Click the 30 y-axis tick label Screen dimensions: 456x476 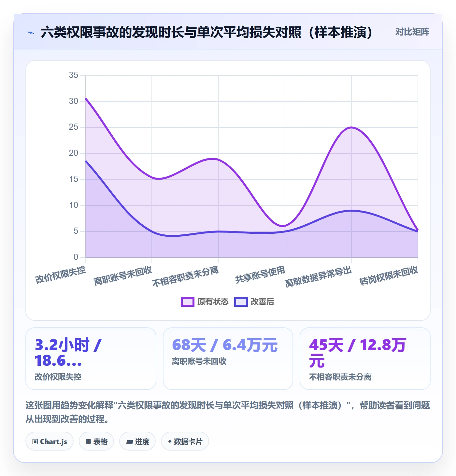(74, 101)
